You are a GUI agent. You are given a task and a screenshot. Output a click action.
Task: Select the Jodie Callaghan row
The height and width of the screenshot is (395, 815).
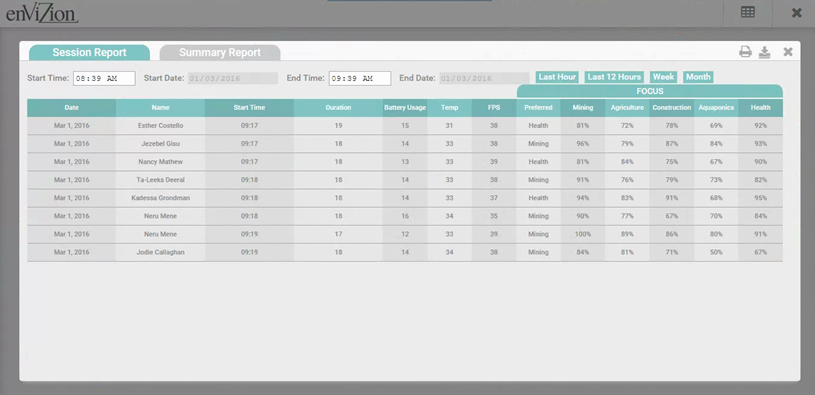point(405,252)
